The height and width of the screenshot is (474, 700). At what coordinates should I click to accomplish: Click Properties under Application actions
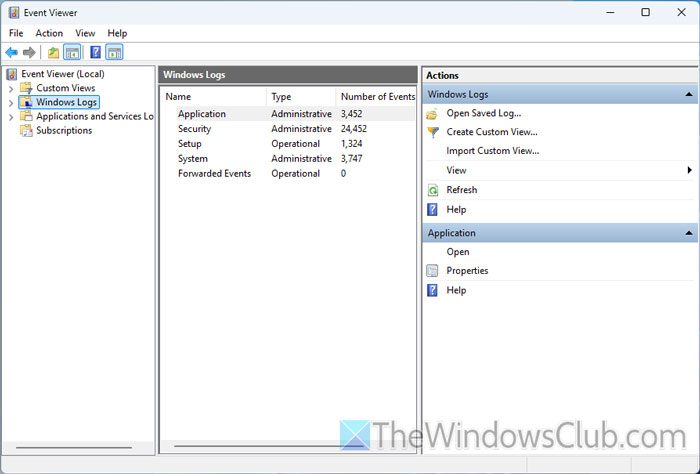click(x=467, y=270)
